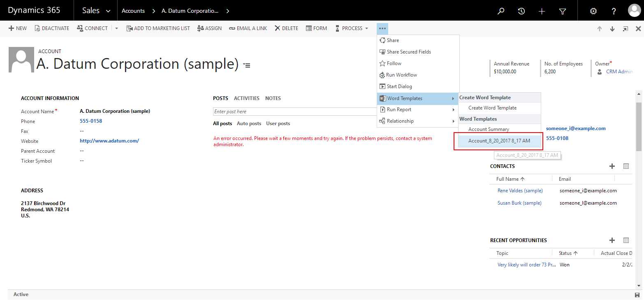Click EMAIL A LINK command
Viewport: 644px width, 301px height.
click(248, 28)
